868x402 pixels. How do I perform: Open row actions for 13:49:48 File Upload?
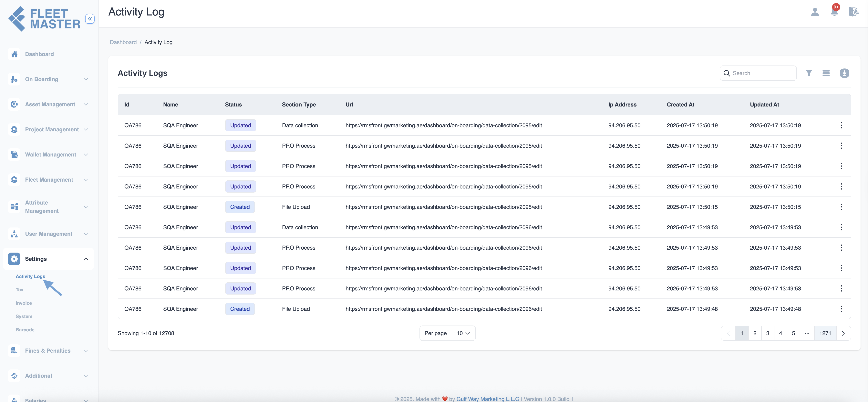pyautogui.click(x=841, y=309)
